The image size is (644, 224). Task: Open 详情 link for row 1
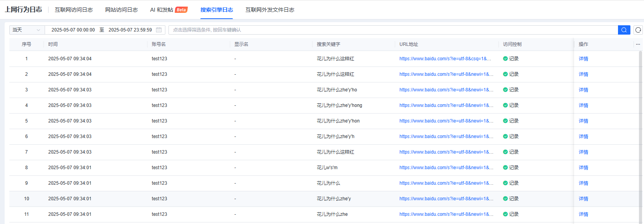pyautogui.click(x=583, y=59)
